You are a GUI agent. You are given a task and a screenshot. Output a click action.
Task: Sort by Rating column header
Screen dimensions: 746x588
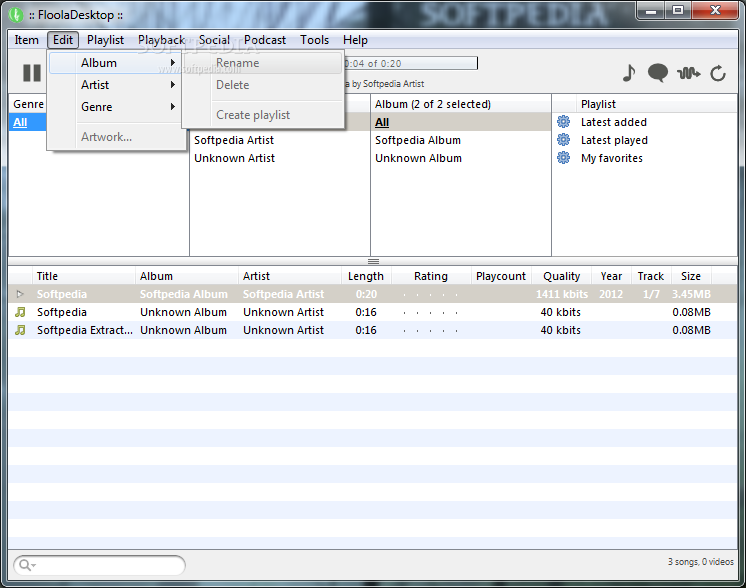point(431,276)
